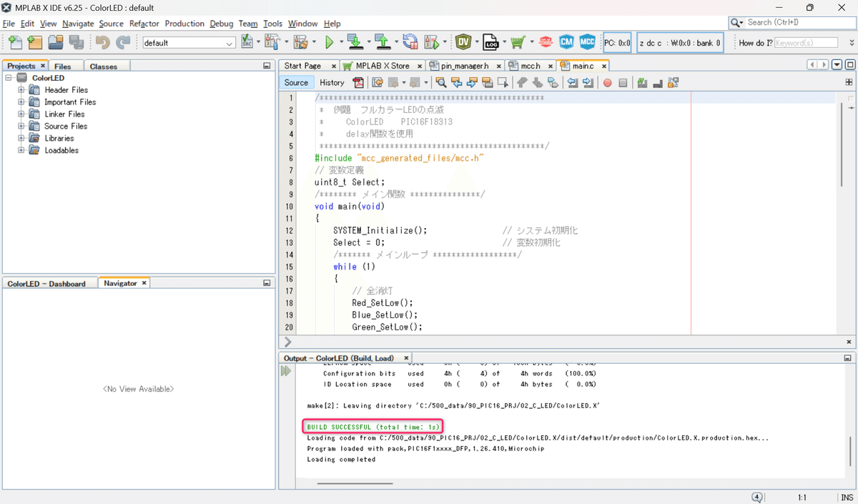The image size is (858, 504).
Task: Click the CM icon in toolbar
Action: 566,43
